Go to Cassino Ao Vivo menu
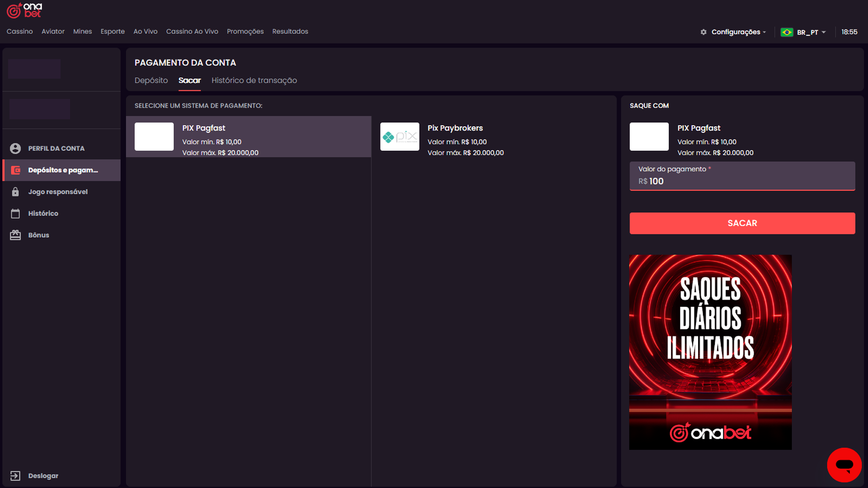The image size is (868, 488). [x=192, y=32]
